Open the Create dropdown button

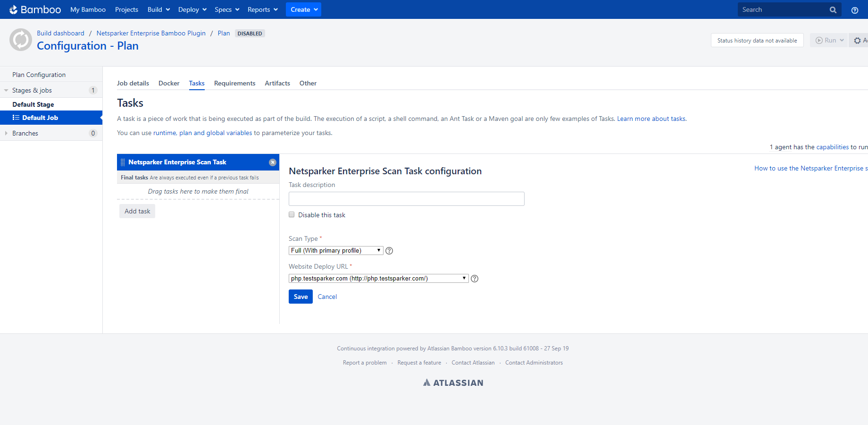(x=303, y=9)
